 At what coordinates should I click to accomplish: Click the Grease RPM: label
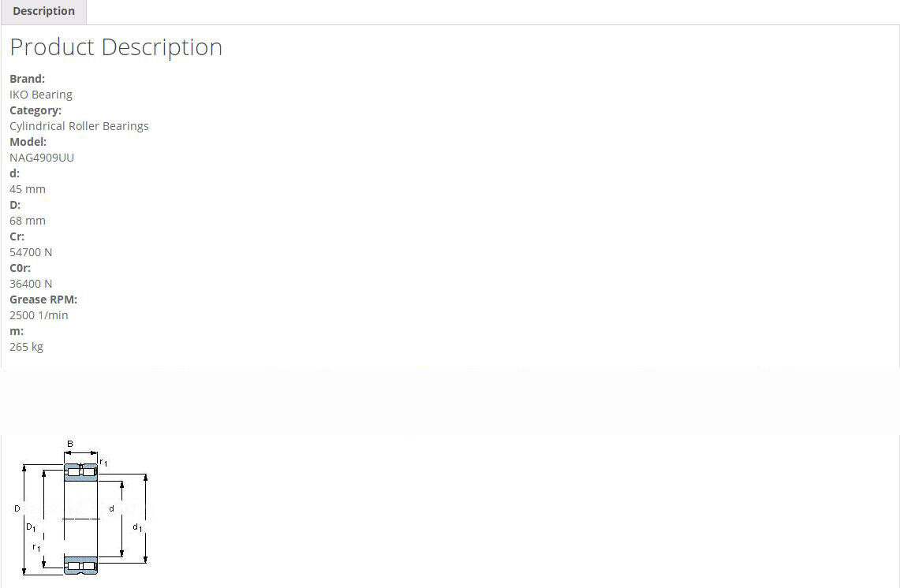(x=43, y=300)
